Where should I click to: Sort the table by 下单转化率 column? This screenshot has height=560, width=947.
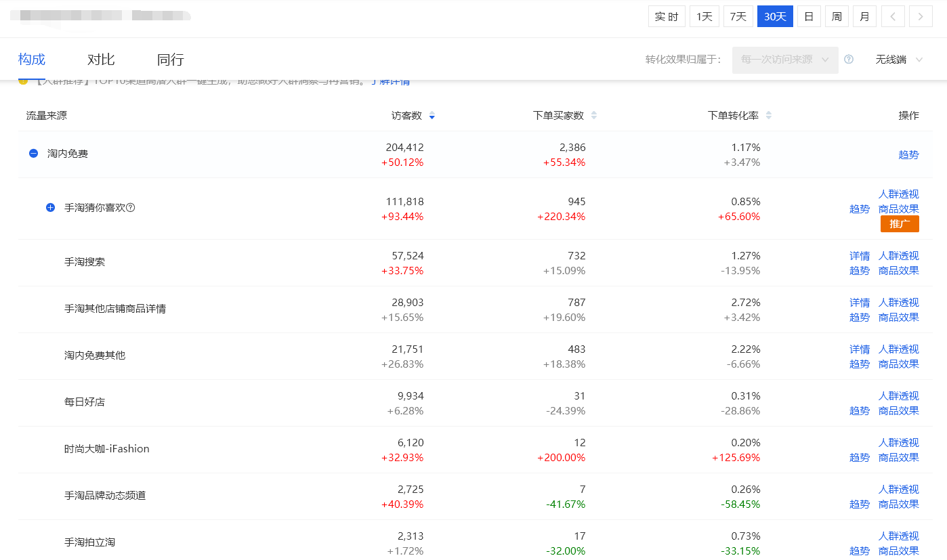[x=768, y=115]
